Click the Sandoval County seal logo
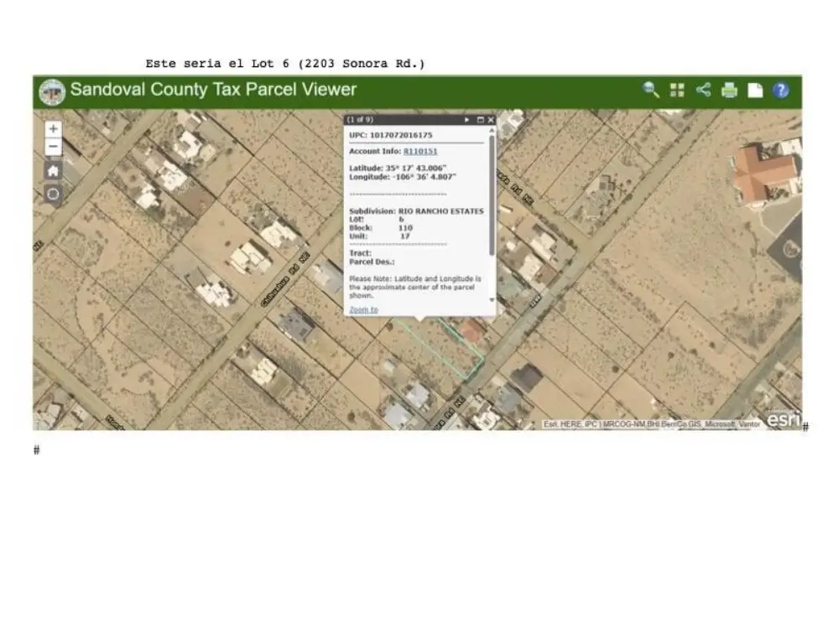 [x=52, y=91]
